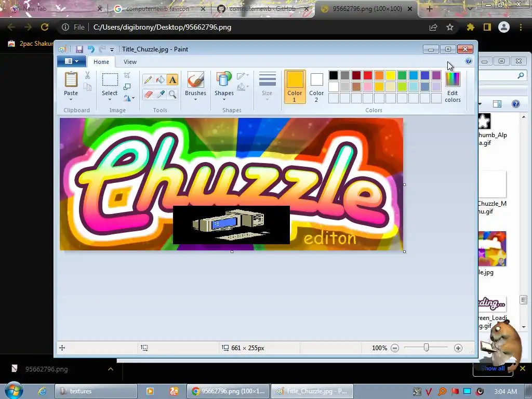Click the 2pac Shakur bookmark
532x399 pixels.
pyautogui.click(x=30, y=44)
